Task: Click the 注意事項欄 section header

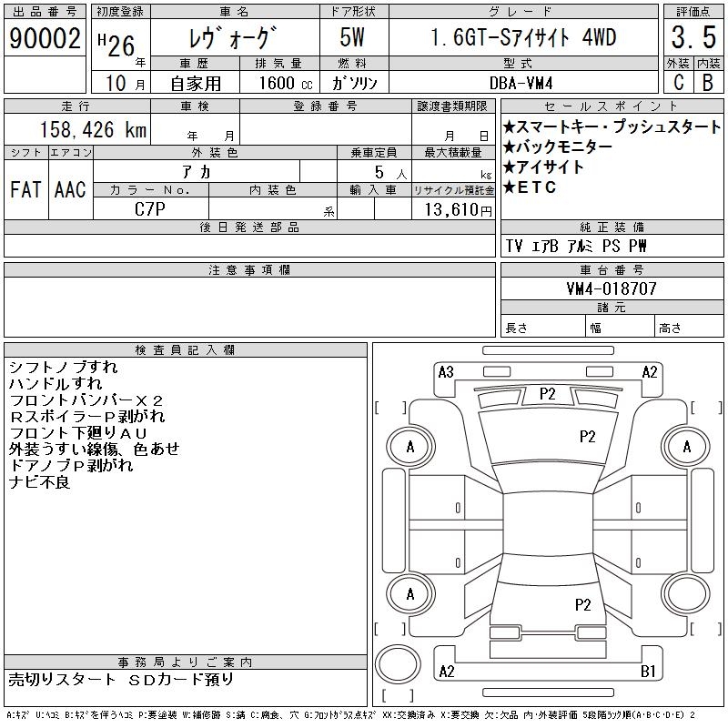Action: pos(249,269)
